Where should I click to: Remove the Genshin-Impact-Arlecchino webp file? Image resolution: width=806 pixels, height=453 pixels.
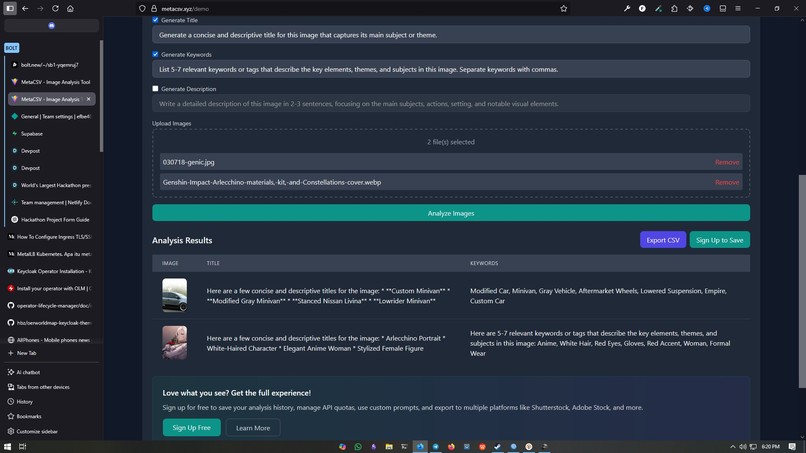pyautogui.click(x=727, y=182)
